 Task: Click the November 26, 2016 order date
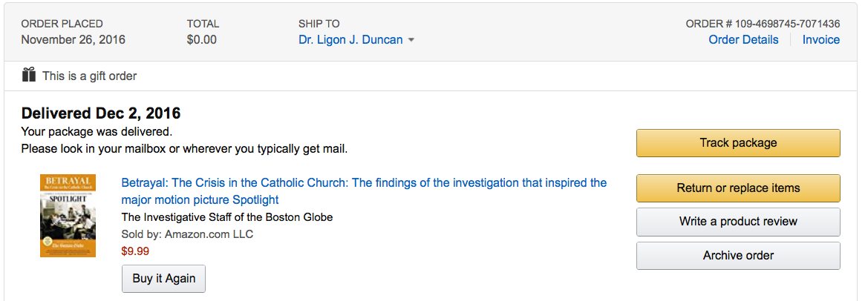(73, 39)
